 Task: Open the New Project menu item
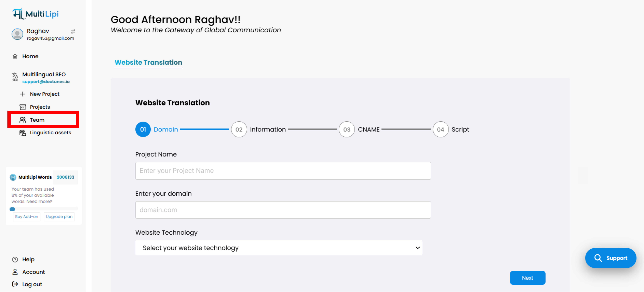pyautogui.click(x=45, y=94)
